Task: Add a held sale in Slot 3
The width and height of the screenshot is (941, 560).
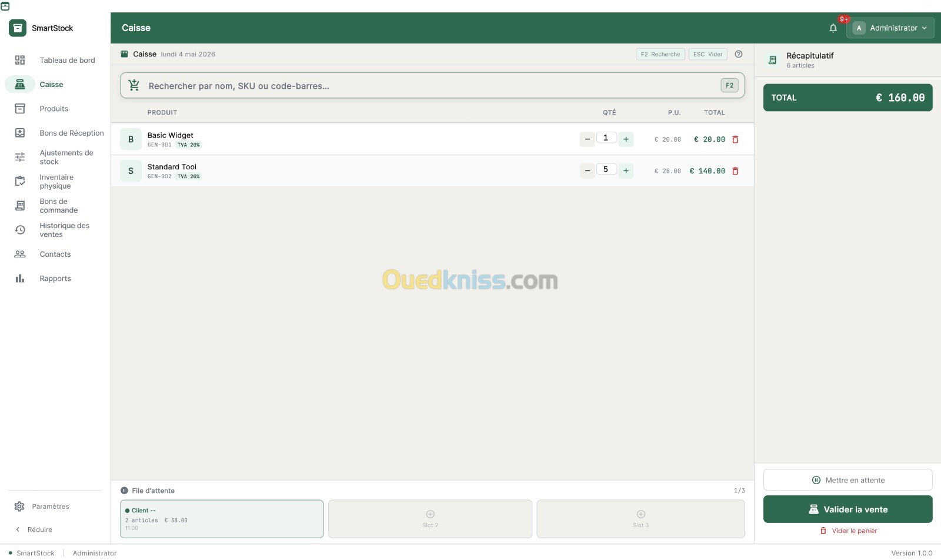Action: (640, 519)
